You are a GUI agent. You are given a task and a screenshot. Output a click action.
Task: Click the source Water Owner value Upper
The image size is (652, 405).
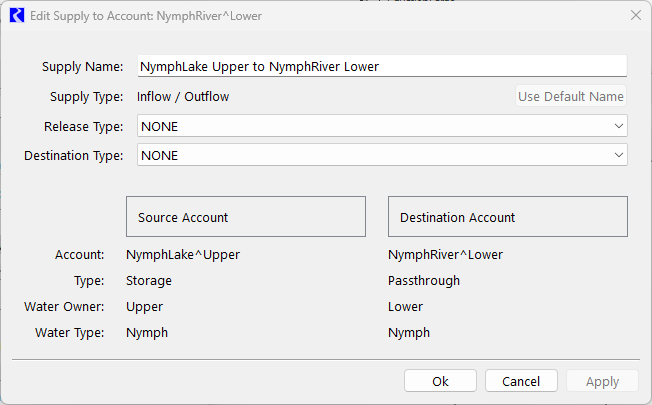pyautogui.click(x=144, y=307)
